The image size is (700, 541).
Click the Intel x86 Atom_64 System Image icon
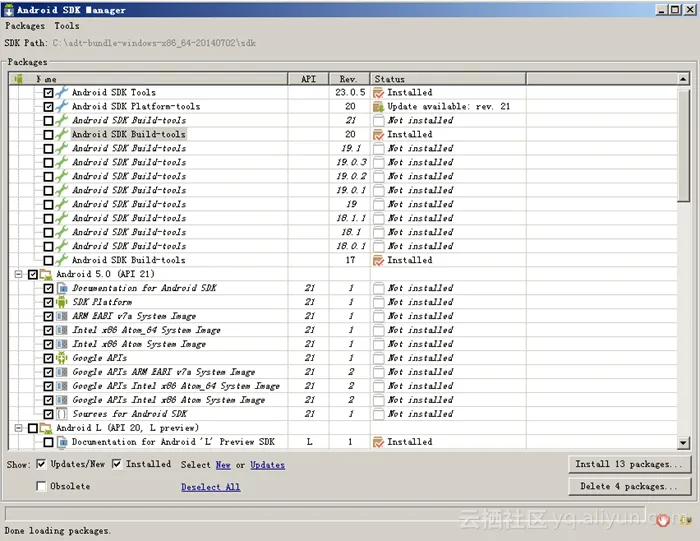(x=62, y=330)
